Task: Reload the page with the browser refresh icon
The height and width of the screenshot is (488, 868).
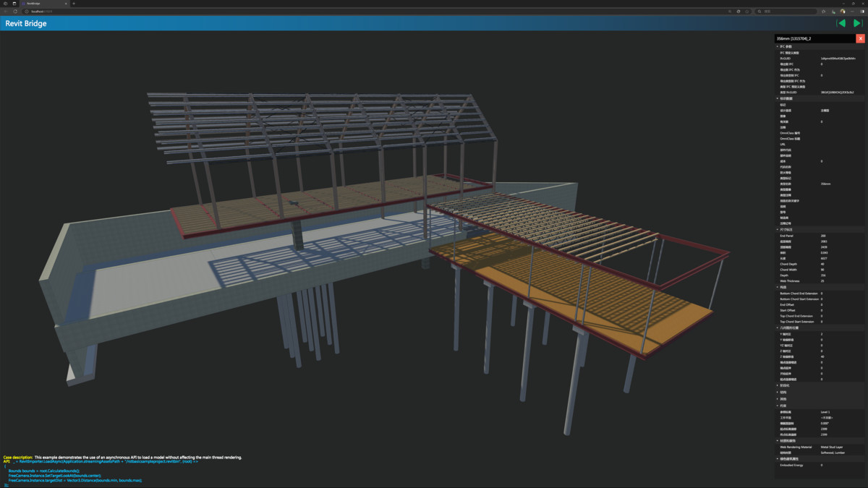Action: (x=14, y=12)
